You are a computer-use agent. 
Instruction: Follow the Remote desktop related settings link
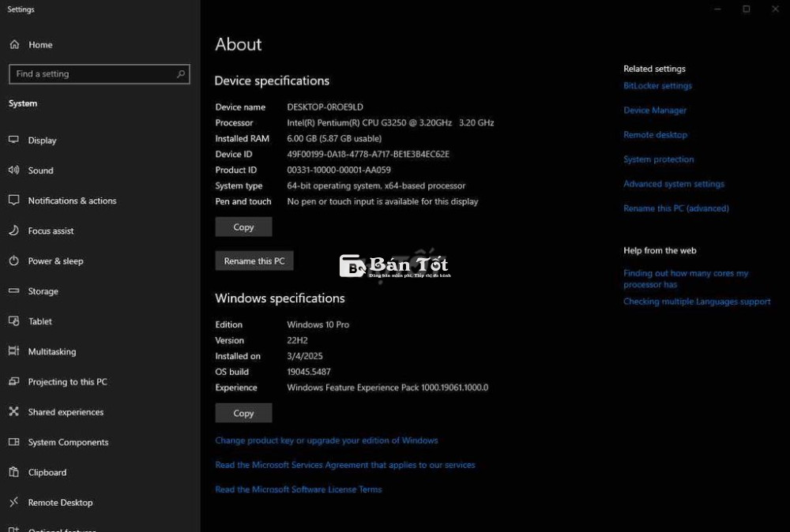[x=655, y=135]
